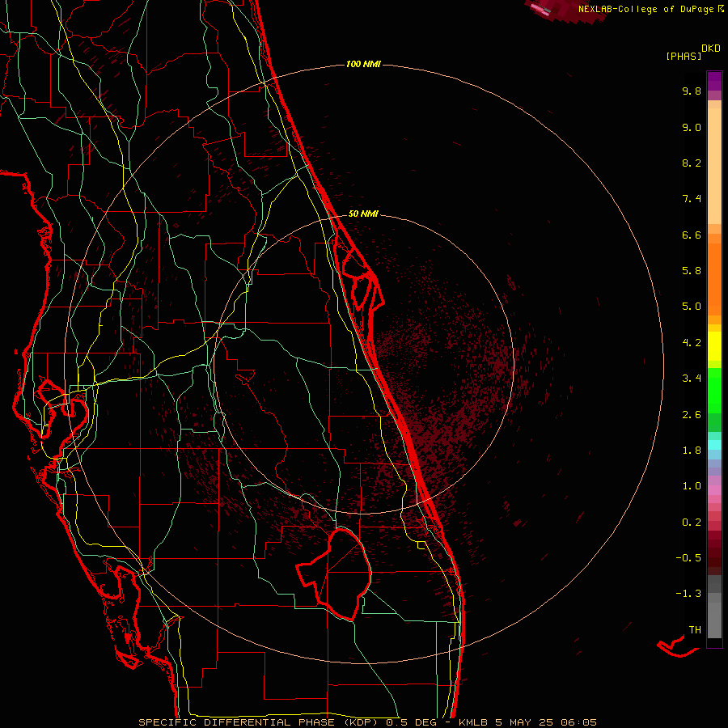Click the 5.8 scale label

click(692, 271)
